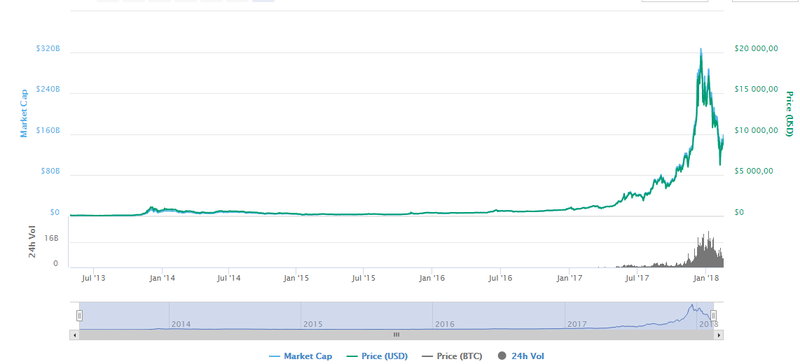This screenshot has width=800, height=364.
Task: Click the Jan '16 x-axis label
Action: (433, 278)
